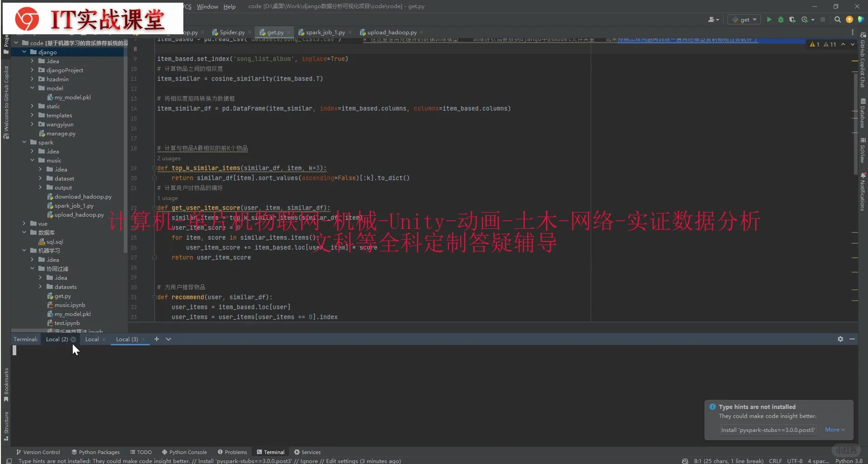Jump to next highlighted problem arrow
The image size is (868, 464).
853,44
